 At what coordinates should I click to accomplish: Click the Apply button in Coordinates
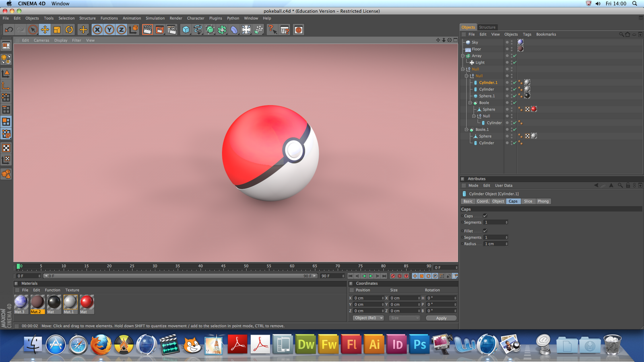click(441, 318)
